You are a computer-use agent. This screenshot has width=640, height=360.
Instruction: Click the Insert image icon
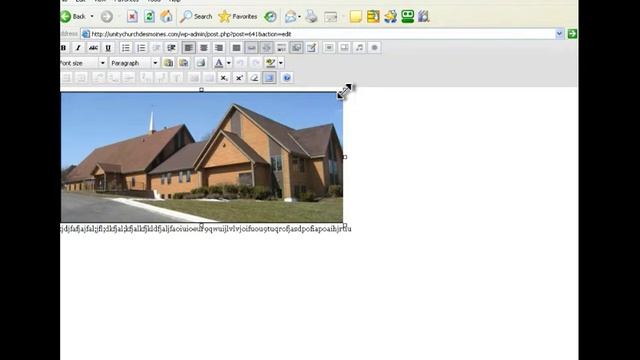(x=296, y=48)
